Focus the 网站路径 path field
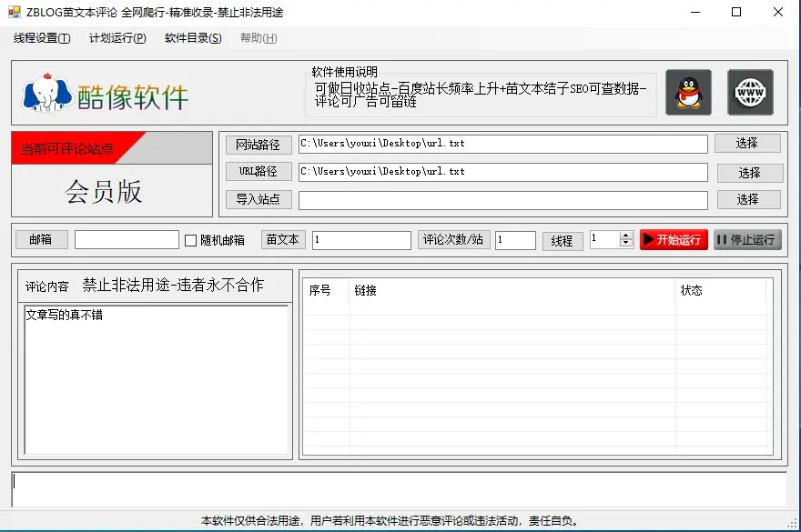Viewport: 801px width, 532px height. (503, 144)
